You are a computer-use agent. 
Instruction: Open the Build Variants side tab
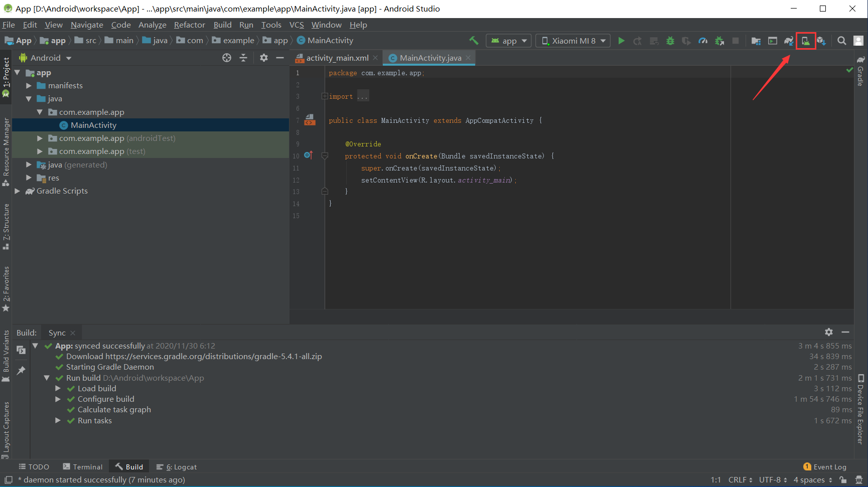(x=6, y=356)
